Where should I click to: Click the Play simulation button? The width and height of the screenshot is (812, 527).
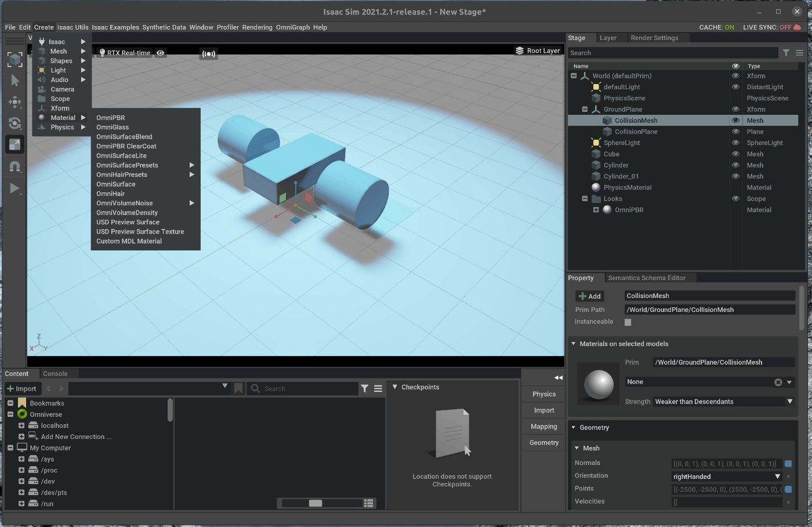[15, 188]
